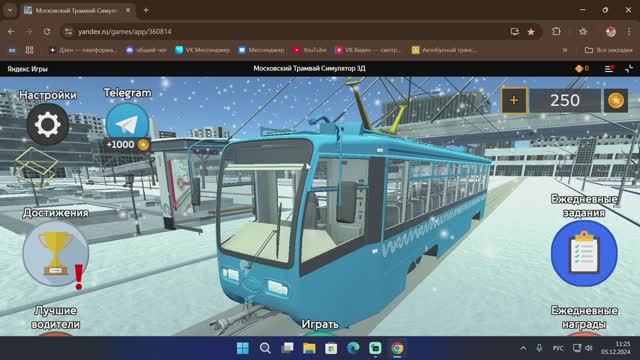Claim the +1000 coins Telegram bonus
This screenshot has width=640, height=360.
[x=127, y=144]
